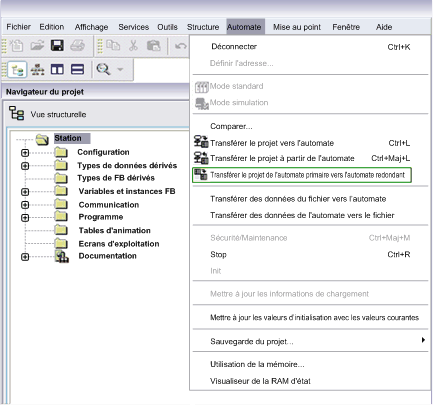433x405 pixels.
Task: Click the horizontal split window icon
Action: [x=77, y=70]
